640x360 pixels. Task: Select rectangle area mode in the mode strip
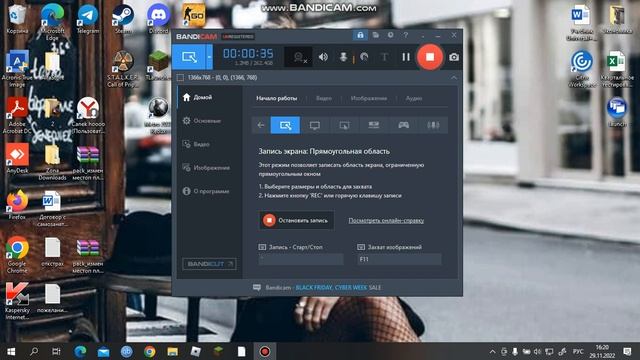click(285, 125)
